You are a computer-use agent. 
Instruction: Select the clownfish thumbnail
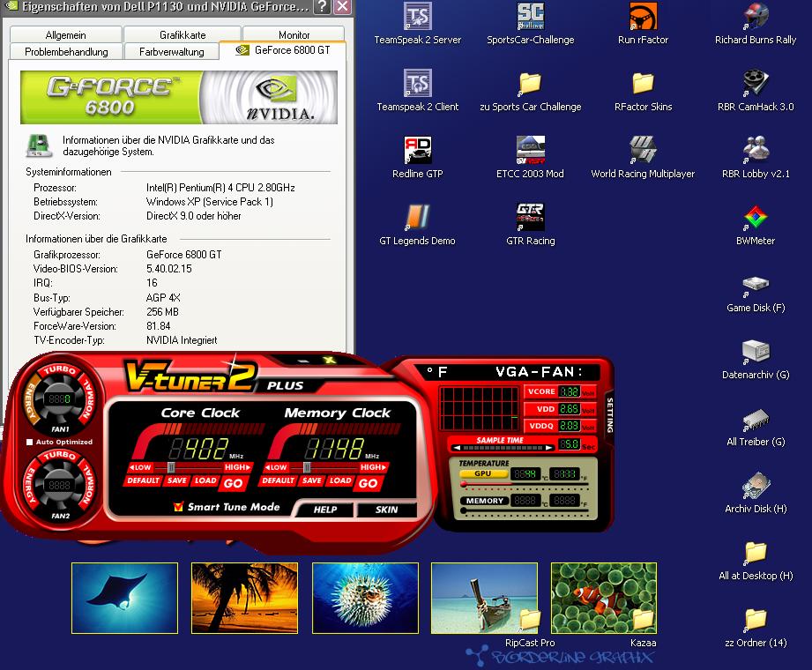(604, 598)
